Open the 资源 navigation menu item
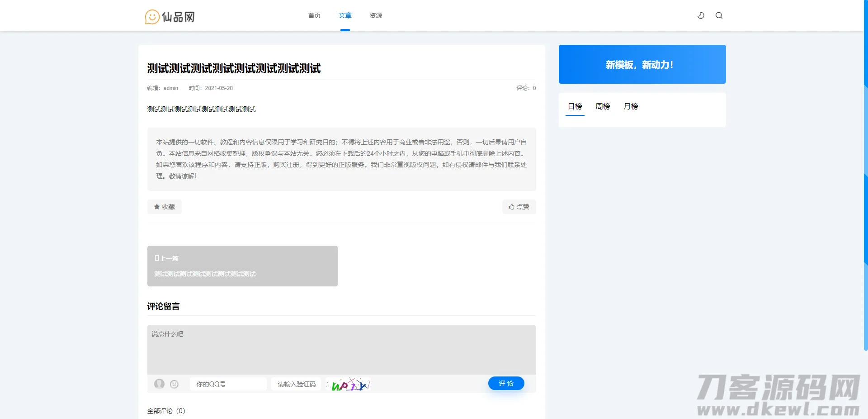The height and width of the screenshot is (419, 868). point(375,15)
